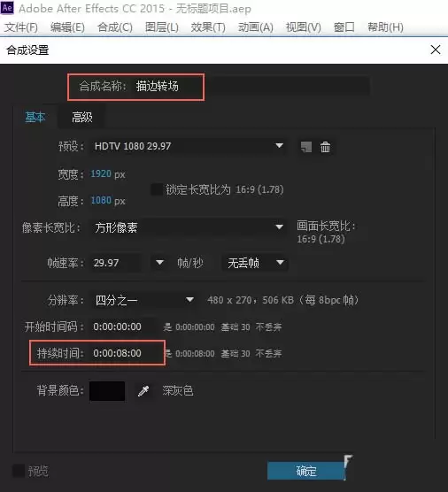Toggle the 锁定长宽比 checkbox

coord(157,189)
